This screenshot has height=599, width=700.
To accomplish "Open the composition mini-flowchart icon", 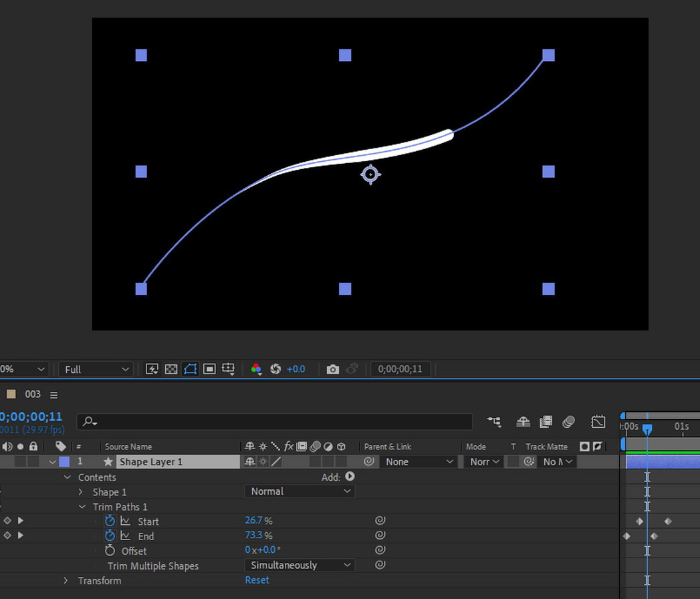I will 494,421.
